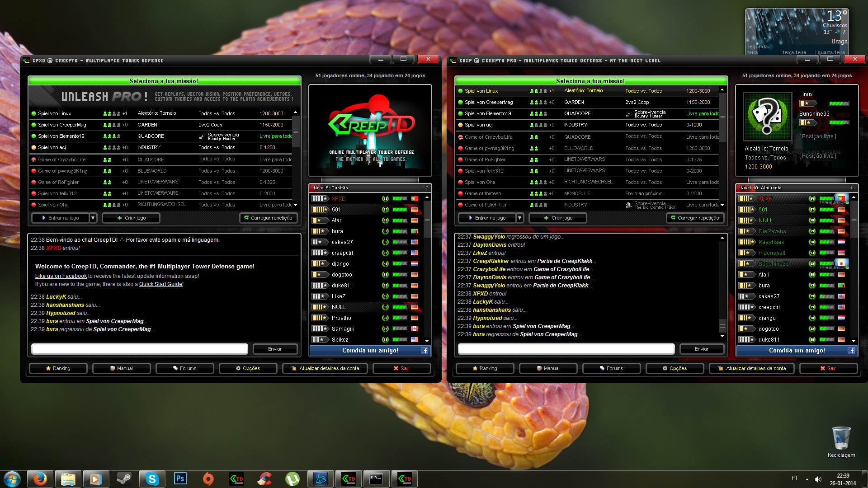This screenshot has height=488, width=868.
Task: Click the UNLEASH PRO banner in left window
Action: (165, 97)
